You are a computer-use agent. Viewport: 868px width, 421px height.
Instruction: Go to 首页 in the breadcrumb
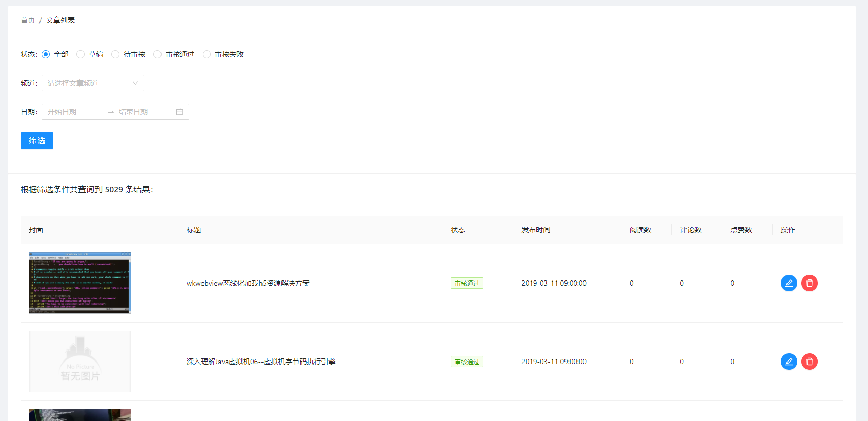(x=28, y=20)
